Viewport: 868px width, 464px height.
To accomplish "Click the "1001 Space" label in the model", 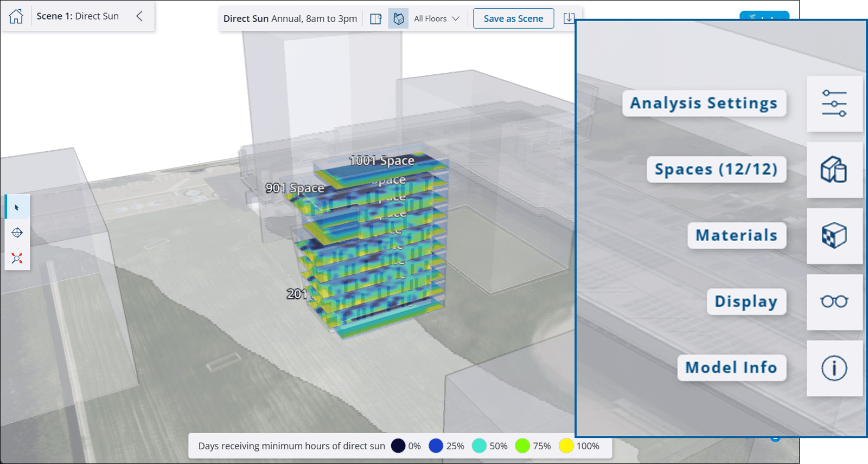I will pos(381,160).
